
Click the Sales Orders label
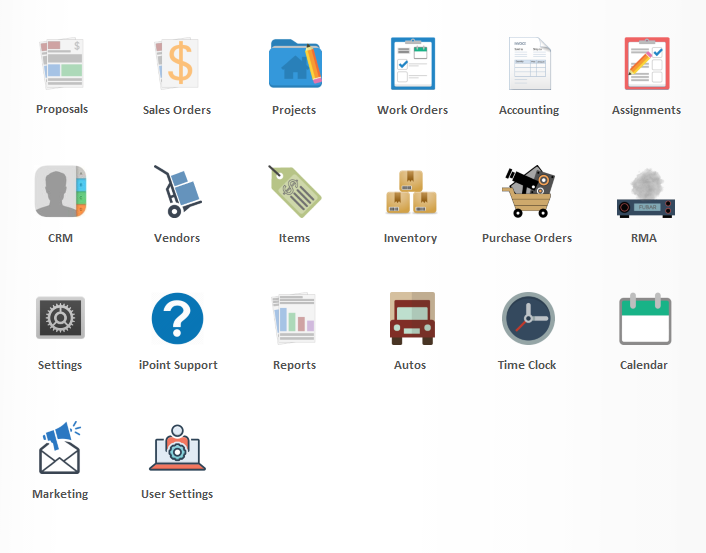coord(177,110)
